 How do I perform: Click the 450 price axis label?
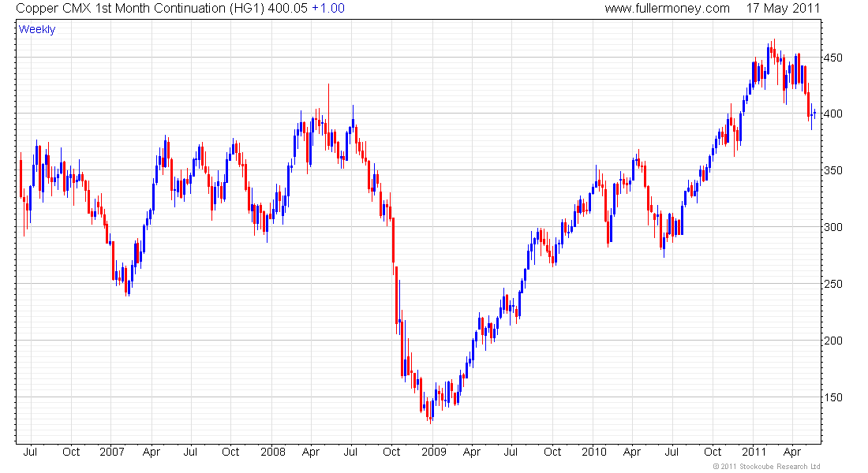pos(833,58)
